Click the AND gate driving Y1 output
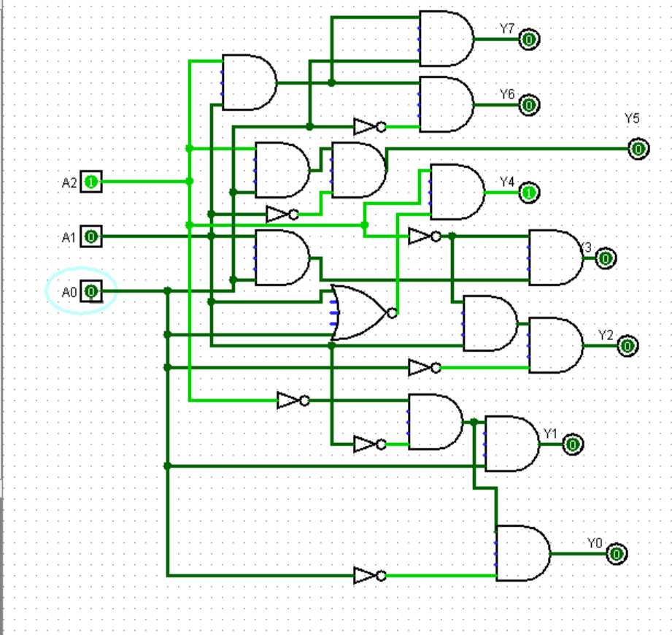This screenshot has height=635, width=672. click(511, 444)
